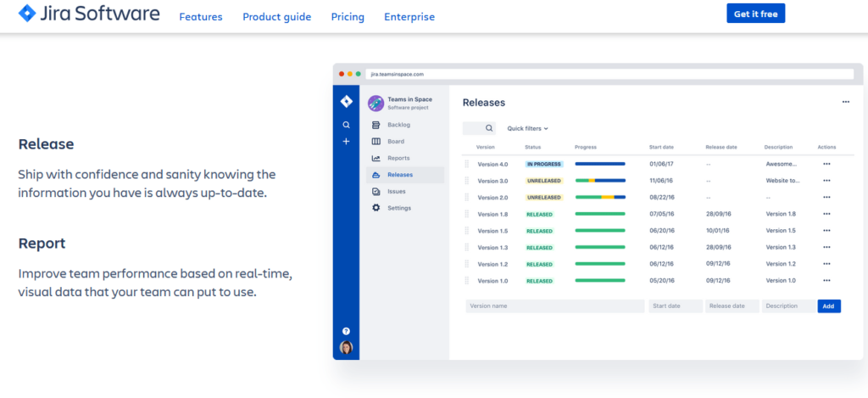
Task: Open actions menu for Version 2.0
Action: pyautogui.click(x=826, y=198)
